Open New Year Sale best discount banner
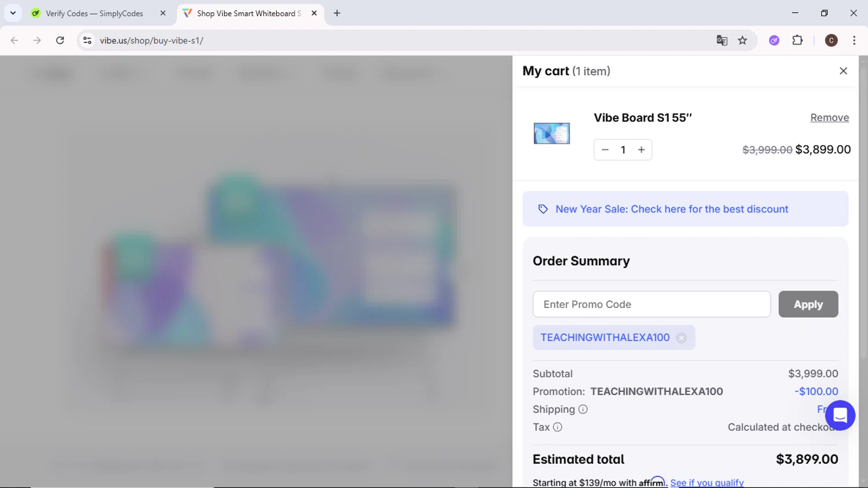868x488 pixels. coord(685,209)
